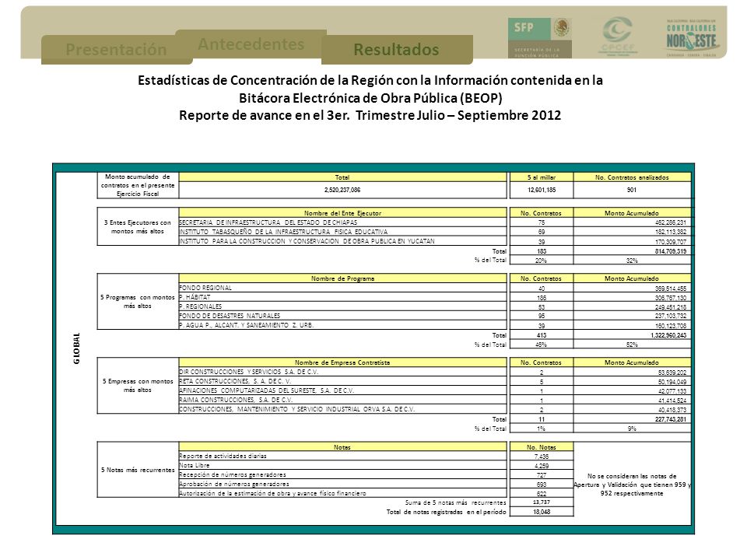Click the Notas column header

(x=342, y=447)
